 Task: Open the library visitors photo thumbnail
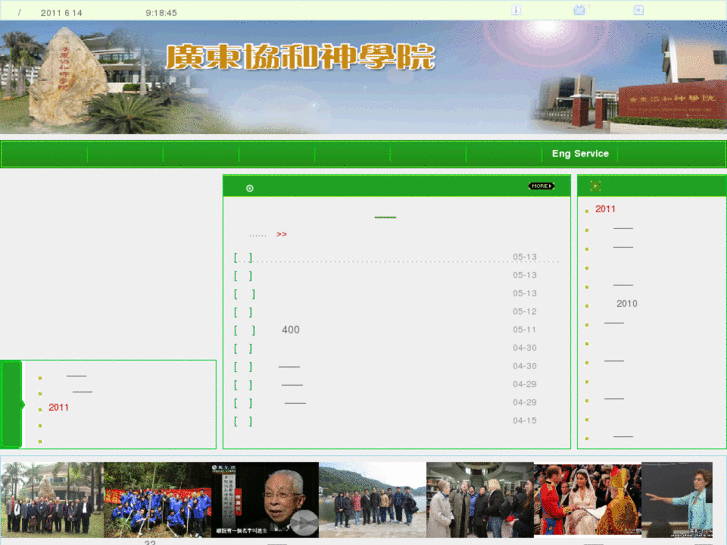click(x=480, y=499)
